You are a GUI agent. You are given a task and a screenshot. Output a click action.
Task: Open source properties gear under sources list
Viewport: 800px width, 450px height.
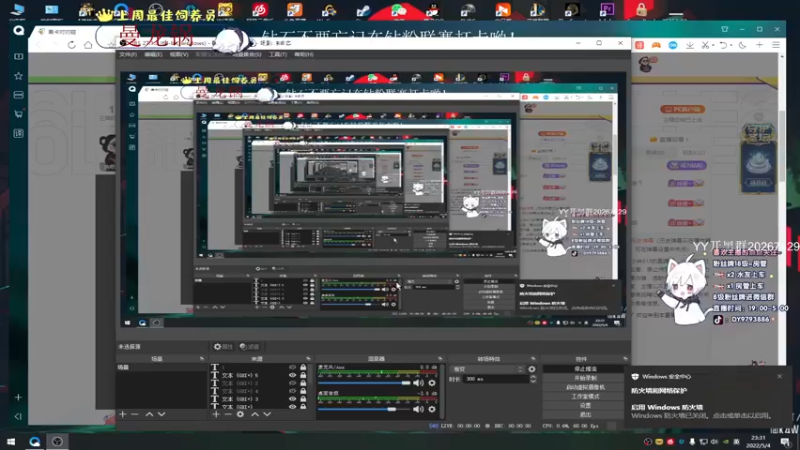click(x=240, y=414)
